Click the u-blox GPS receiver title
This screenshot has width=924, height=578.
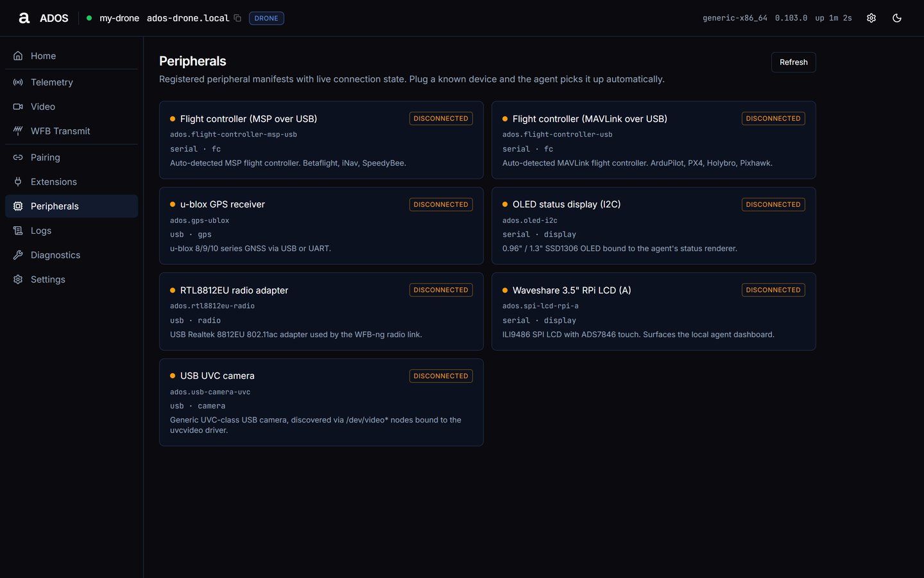222,204
